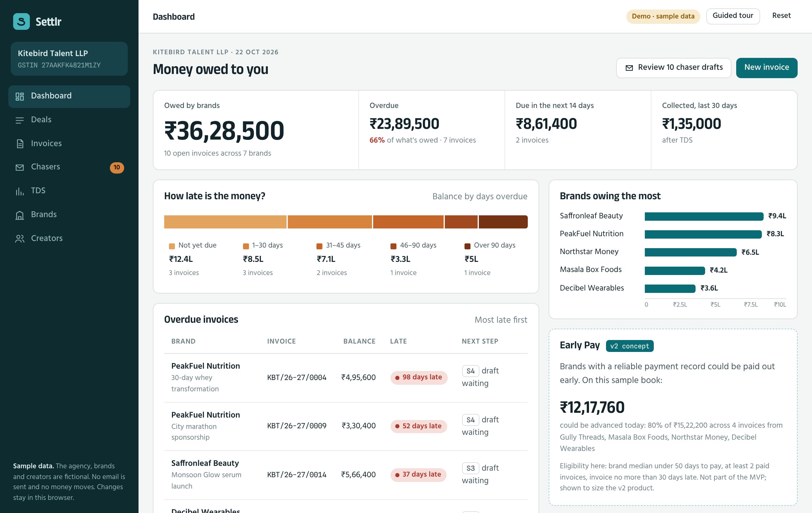Click the Reset button

pyautogui.click(x=781, y=16)
